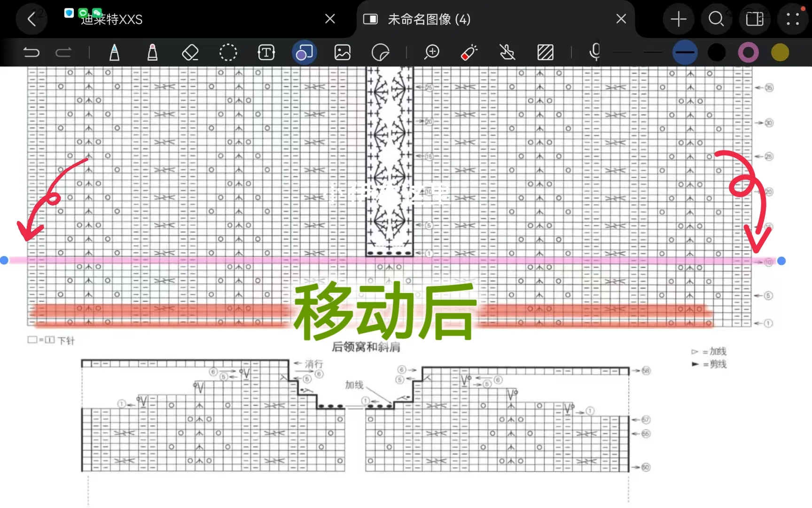Activate the Lasso selection tool
The width and height of the screenshot is (812, 508).
pos(228,53)
